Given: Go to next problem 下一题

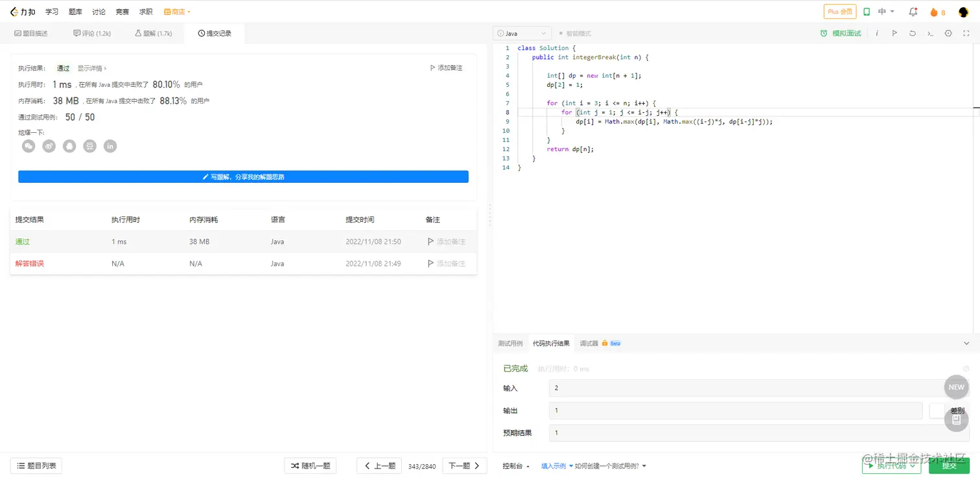Looking at the screenshot, I should 465,465.
